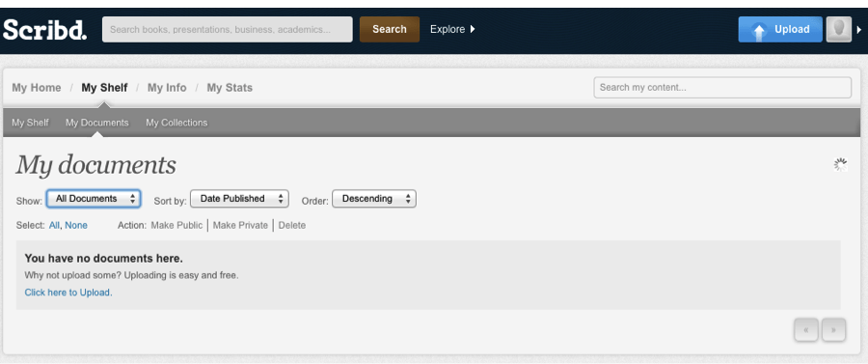
Task: Open the Explore menu
Action: (x=452, y=29)
